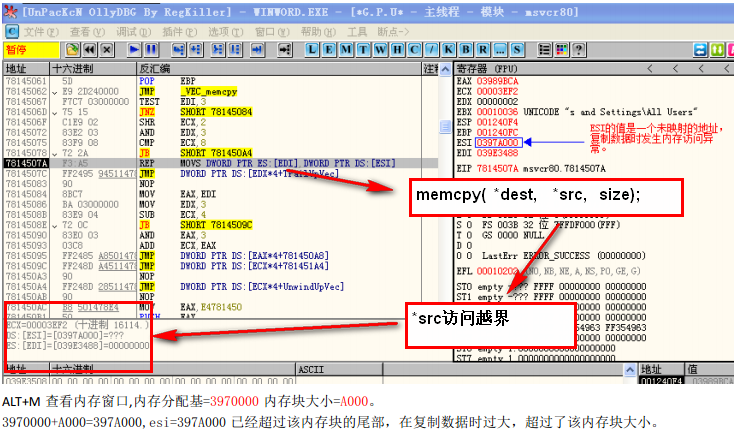Click the CPU window C icon in menu bar
Viewport: 737px width, 431px height.
click(12, 32)
